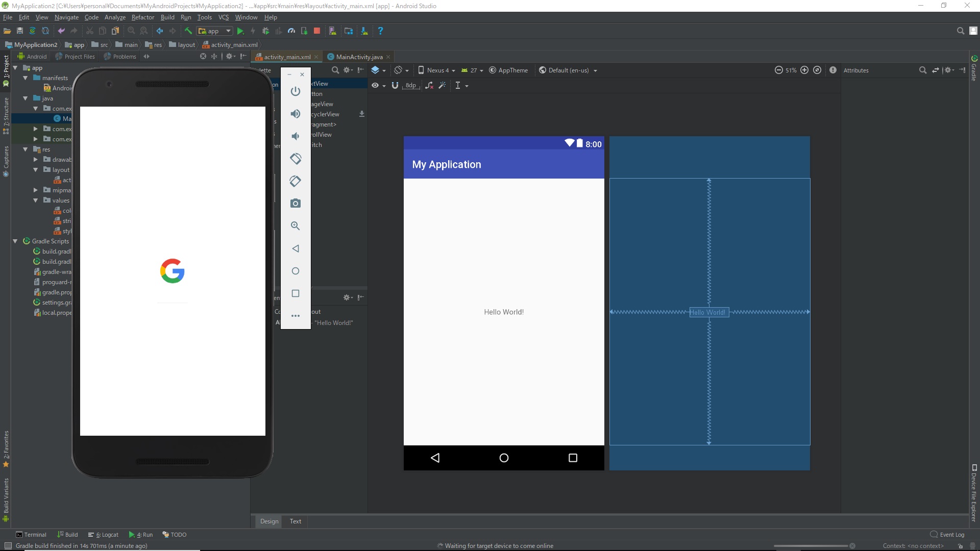Click the layout breadcrumb in navigation bar
Screen dimensions: 980x551
click(x=182, y=45)
